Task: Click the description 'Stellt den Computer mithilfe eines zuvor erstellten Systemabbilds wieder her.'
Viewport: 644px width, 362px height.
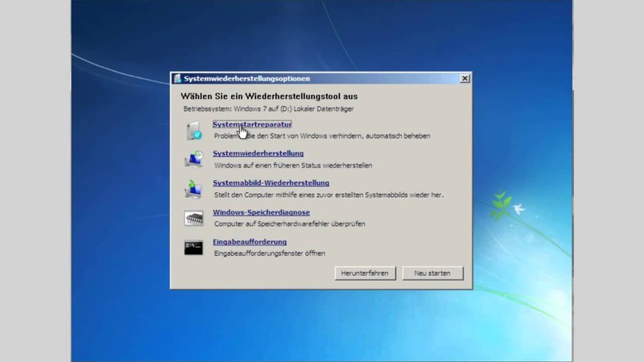Action: tap(328, 195)
